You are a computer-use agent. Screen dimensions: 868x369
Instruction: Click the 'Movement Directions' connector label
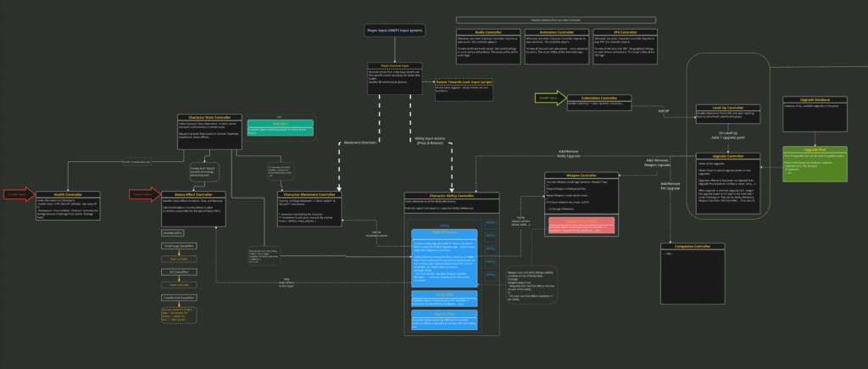pyautogui.click(x=359, y=143)
